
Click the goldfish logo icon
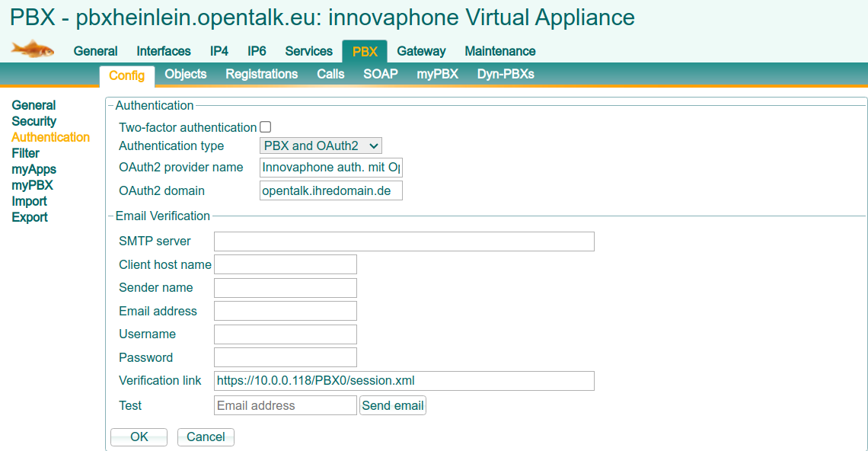pyautogui.click(x=33, y=48)
